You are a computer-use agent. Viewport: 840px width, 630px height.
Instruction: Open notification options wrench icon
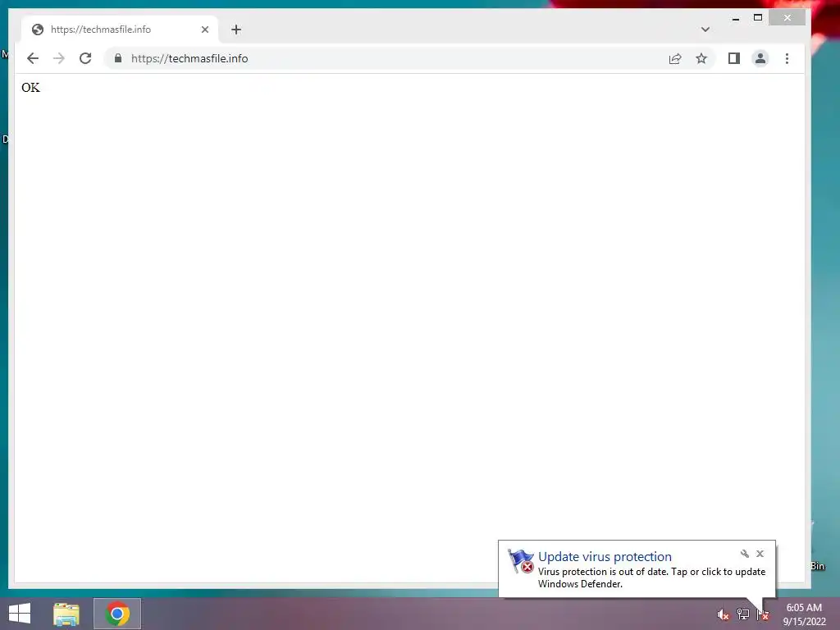(745, 554)
